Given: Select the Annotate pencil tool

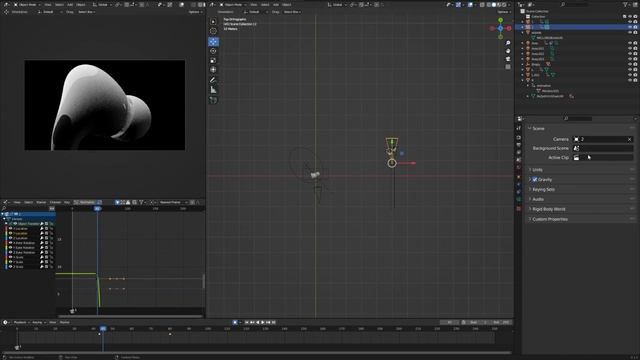Looking at the screenshot, I should click(213, 80).
